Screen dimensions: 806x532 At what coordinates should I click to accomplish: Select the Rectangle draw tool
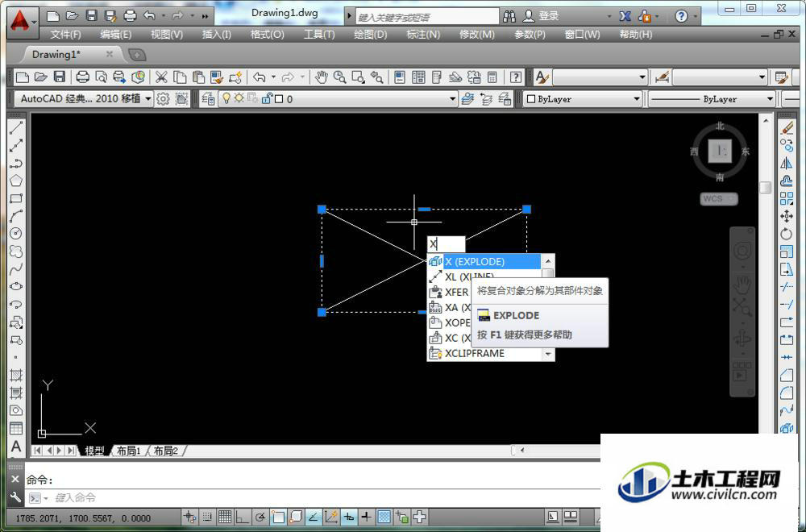(x=16, y=198)
